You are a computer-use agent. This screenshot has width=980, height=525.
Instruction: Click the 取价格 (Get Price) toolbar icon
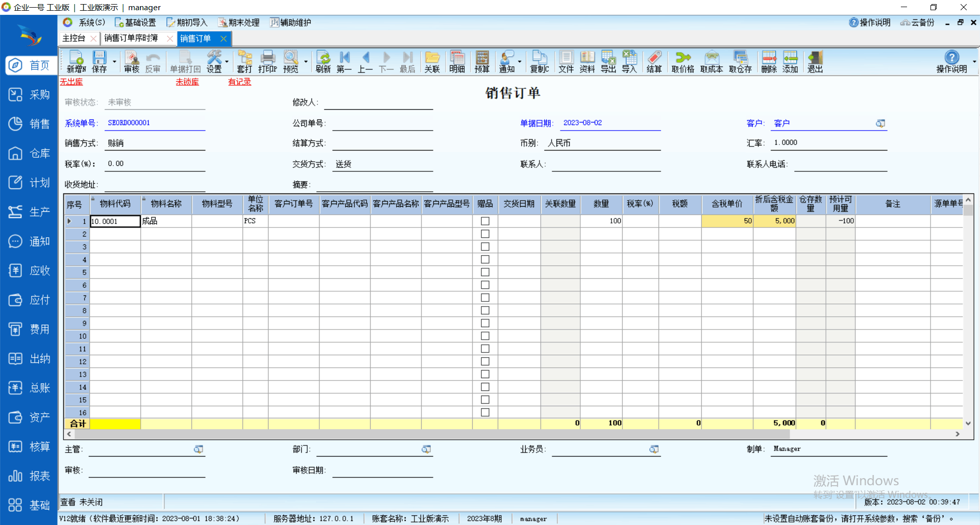point(682,62)
